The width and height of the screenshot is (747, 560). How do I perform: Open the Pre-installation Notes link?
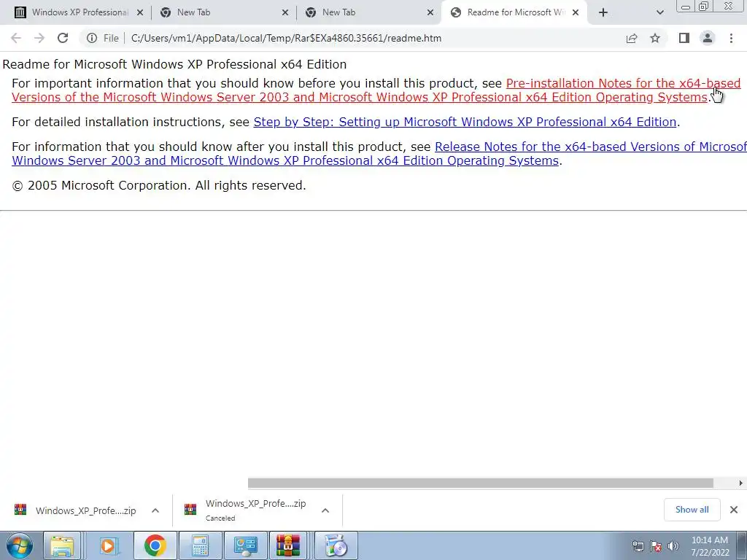click(376, 90)
